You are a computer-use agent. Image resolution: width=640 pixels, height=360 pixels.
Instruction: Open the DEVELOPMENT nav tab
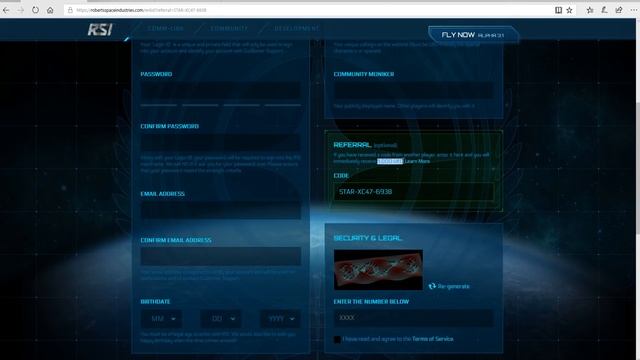tap(297, 29)
